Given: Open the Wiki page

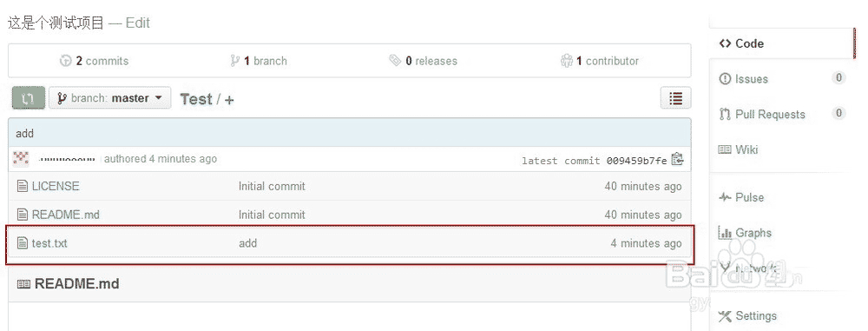Looking at the screenshot, I should click(739, 149).
